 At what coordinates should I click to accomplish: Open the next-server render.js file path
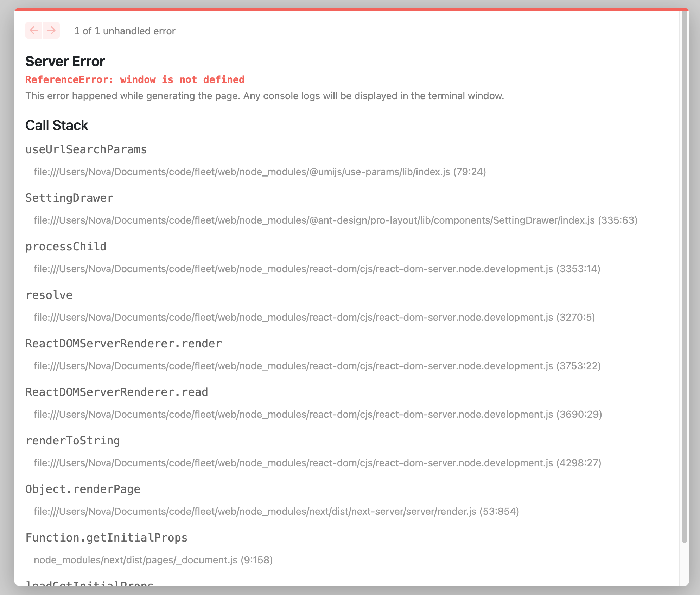point(276,511)
